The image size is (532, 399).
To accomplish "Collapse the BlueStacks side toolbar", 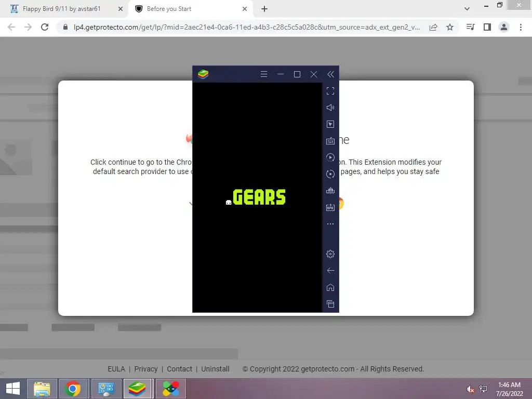I will point(331,74).
